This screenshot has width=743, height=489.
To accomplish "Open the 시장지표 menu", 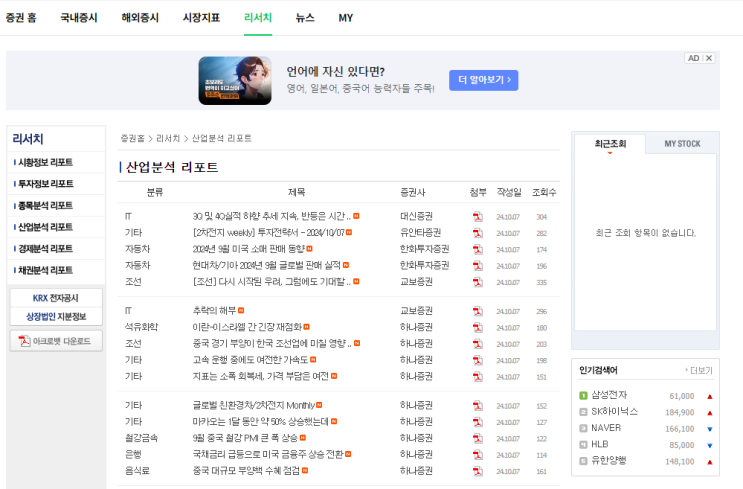I will [201, 18].
